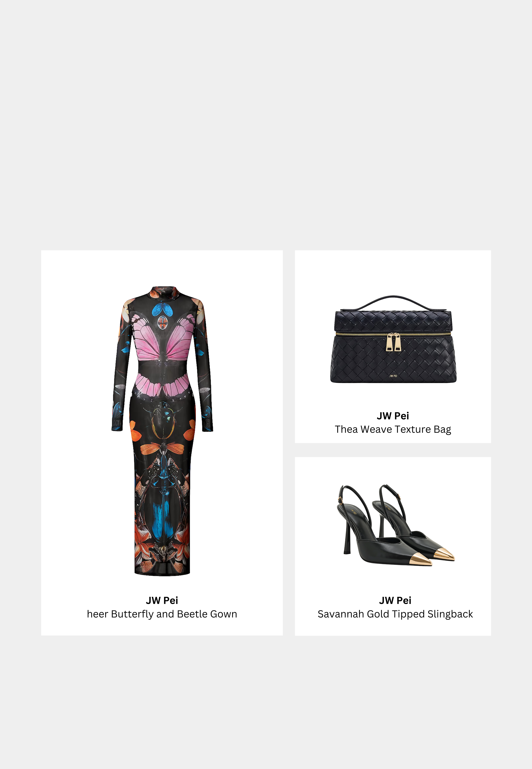The image size is (532, 769).
Task: Click JW Pei brand under the slingbacks
Action: pyautogui.click(x=395, y=600)
